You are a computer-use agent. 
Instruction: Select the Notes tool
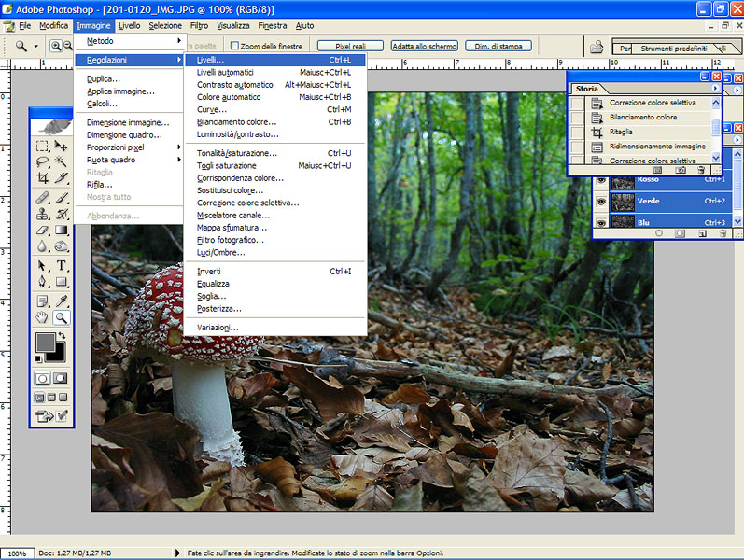tap(43, 301)
